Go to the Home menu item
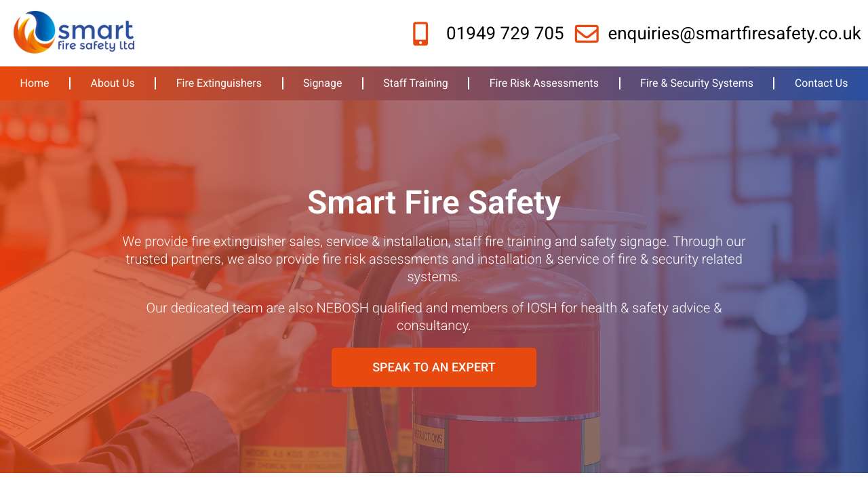The width and height of the screenshot is (868, 488). [x=35, y=83]
